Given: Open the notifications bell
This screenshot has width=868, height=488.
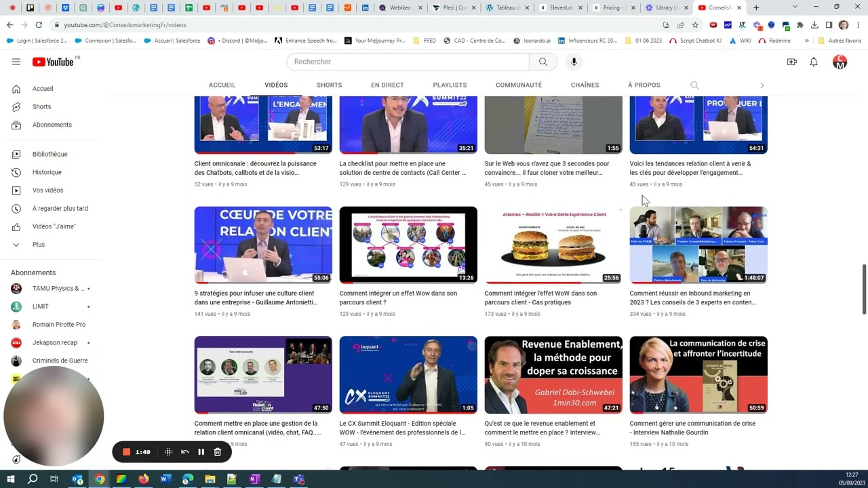Looking at the screenshot, I should (x=814, y=62).
